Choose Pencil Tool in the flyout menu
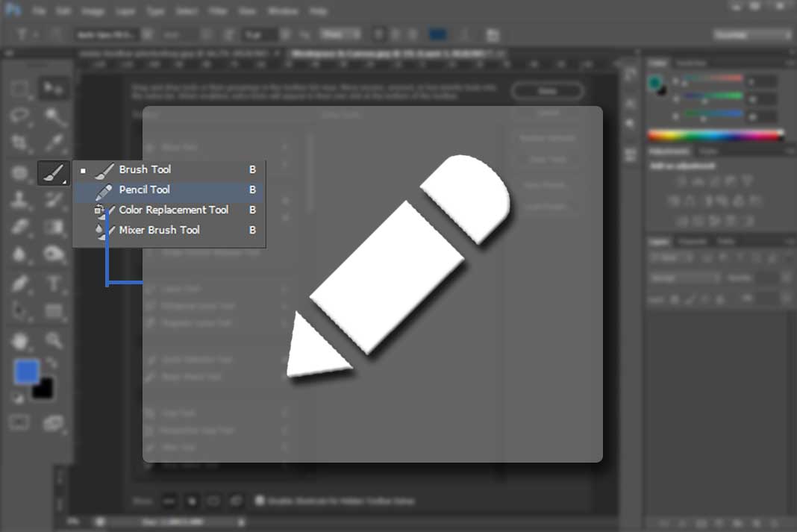This screenshot has width=797, height=532. (x=169, y=190)
